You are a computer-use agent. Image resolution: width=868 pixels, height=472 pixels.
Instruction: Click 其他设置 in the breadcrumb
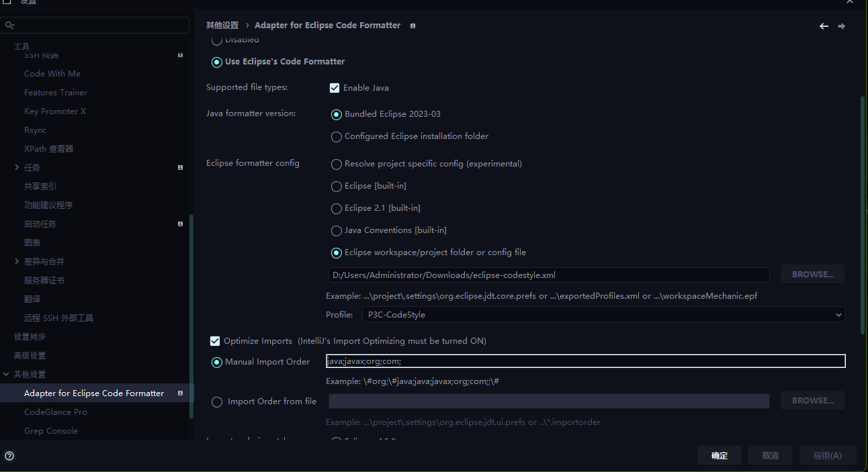click(x=222, y=26)
